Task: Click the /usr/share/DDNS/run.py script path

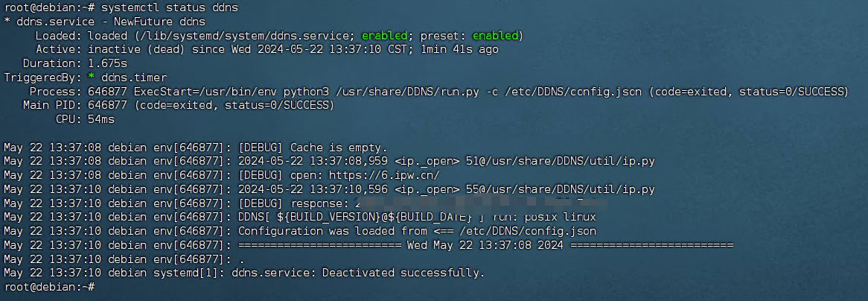Action: point(406,92)
